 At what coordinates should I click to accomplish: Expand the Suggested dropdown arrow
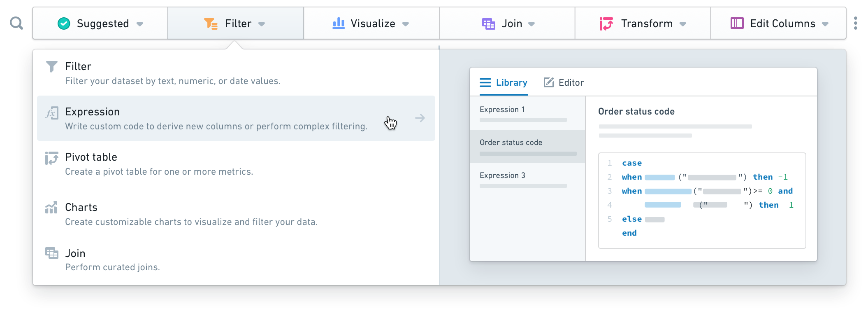(x=139, y=24)
